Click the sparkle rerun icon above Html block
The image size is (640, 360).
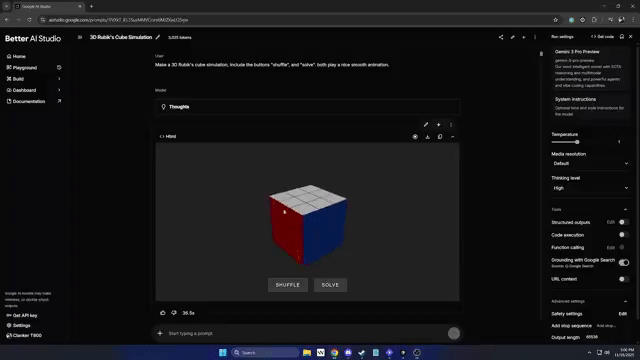[x=438, y=124]
